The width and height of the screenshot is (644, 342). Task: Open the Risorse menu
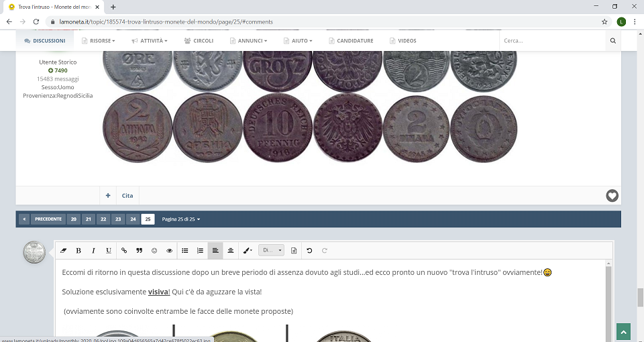pyautogui.click(x=98, y=41)
